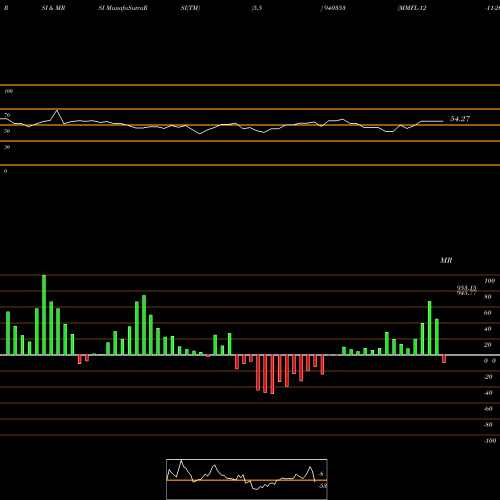Image resolution: width=500 pixels, height=500 pixels.
Task: Click the 100 label on RSI axis
Action: pos(8,91)
